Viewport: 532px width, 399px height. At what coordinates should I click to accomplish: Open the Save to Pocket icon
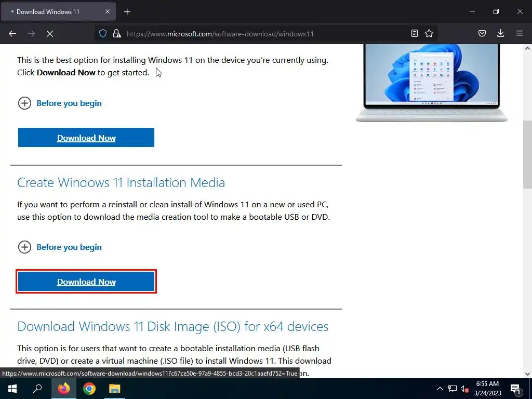click(x=482, y=33)
